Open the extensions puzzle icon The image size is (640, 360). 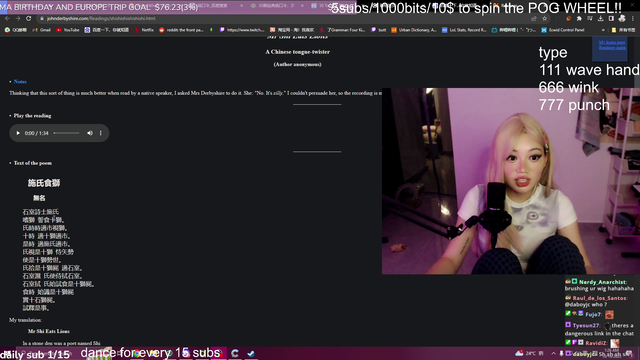tap(579, 18)
